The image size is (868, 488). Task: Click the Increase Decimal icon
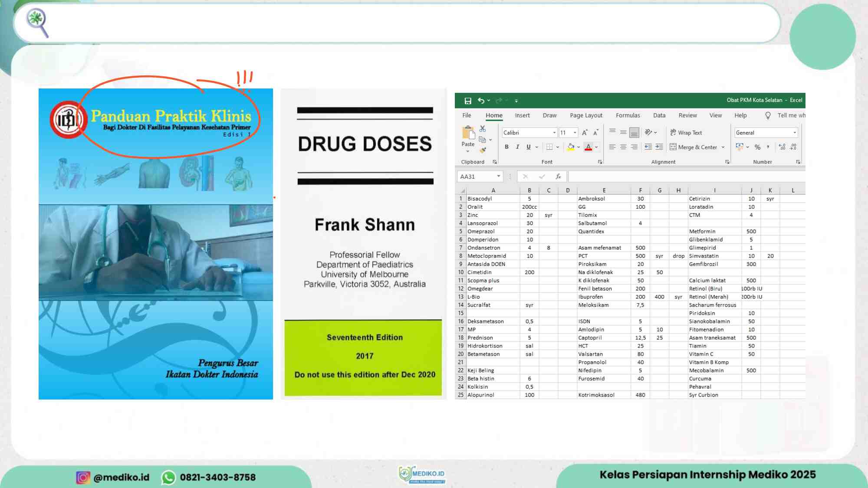(x=782, y=147)
